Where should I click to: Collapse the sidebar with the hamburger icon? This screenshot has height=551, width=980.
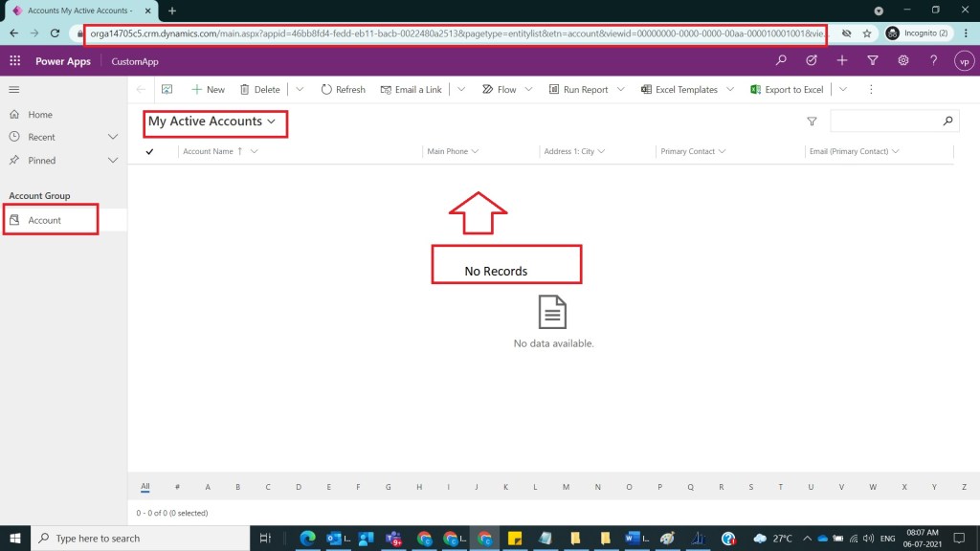point(14,89)
